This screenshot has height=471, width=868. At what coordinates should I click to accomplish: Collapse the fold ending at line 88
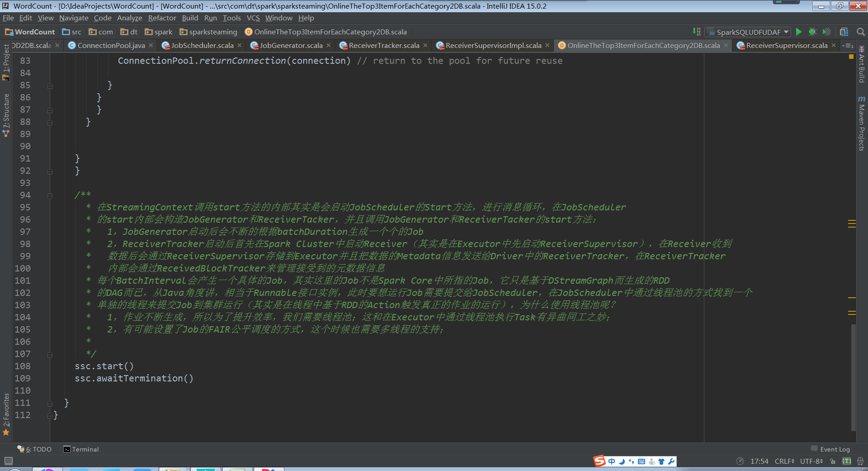tap(50, 122)
